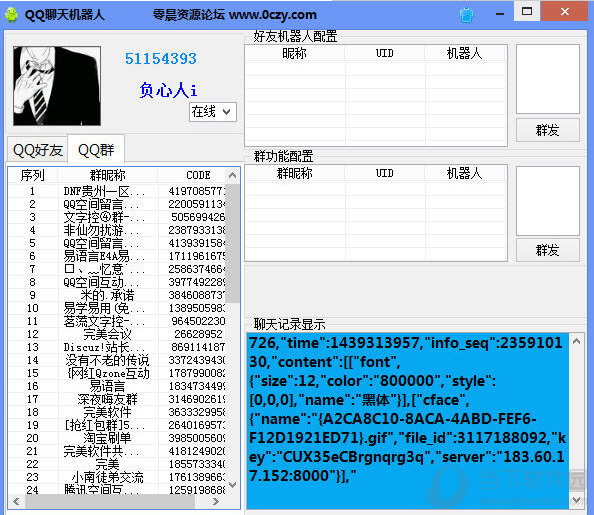
Task: Select the 淘宝刷单 group row
Action: pos(117,438)
